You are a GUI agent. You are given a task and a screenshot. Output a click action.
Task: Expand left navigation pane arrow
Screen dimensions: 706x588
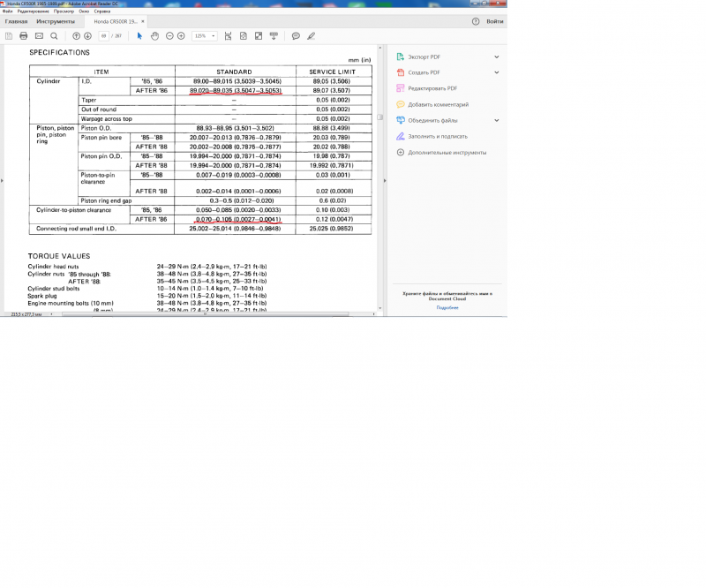point(2,181)
